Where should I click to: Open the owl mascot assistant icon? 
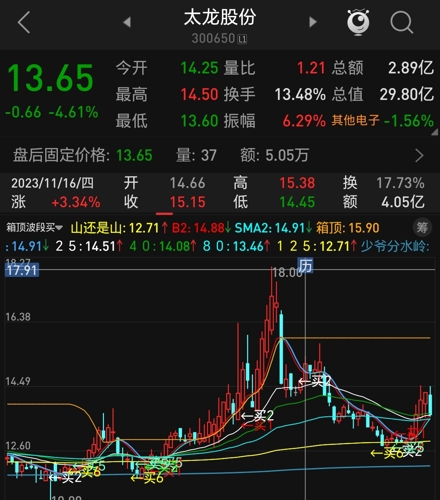pos(358,22)
